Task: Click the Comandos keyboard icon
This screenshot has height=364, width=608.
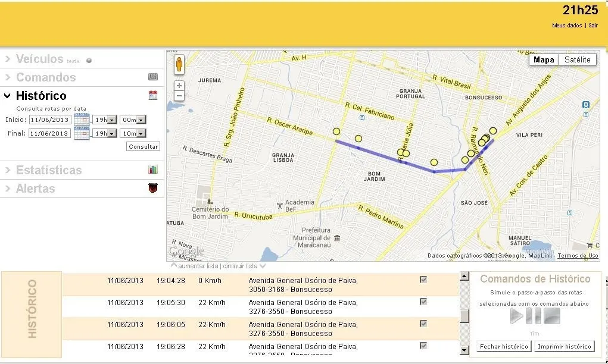Action: coord(153,77)
